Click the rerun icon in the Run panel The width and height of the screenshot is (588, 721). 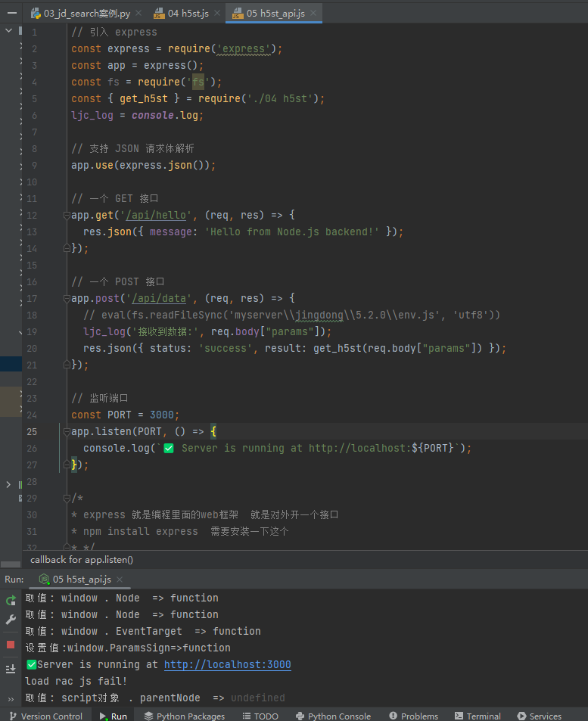coord(11,600)
